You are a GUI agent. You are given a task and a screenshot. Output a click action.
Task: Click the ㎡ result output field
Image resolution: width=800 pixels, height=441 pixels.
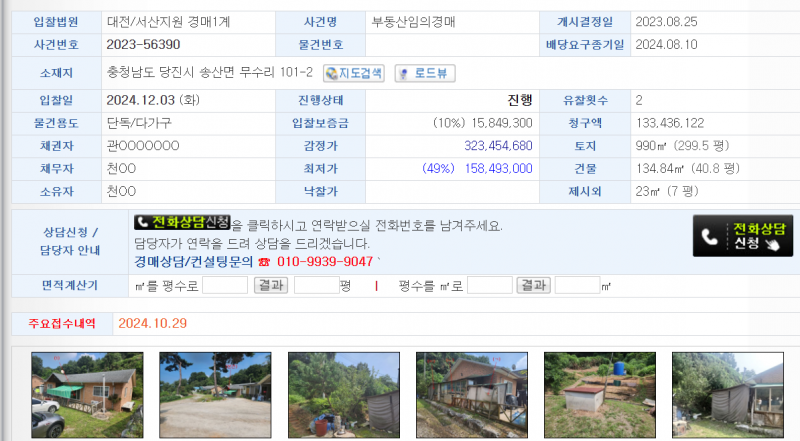coord(577,285)
